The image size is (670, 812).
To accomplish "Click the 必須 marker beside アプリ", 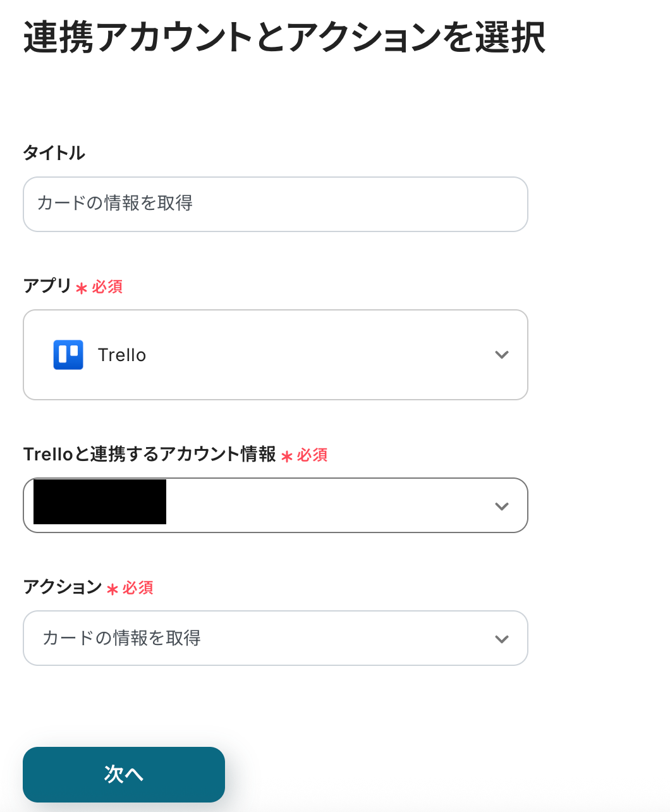I will 107,287.
